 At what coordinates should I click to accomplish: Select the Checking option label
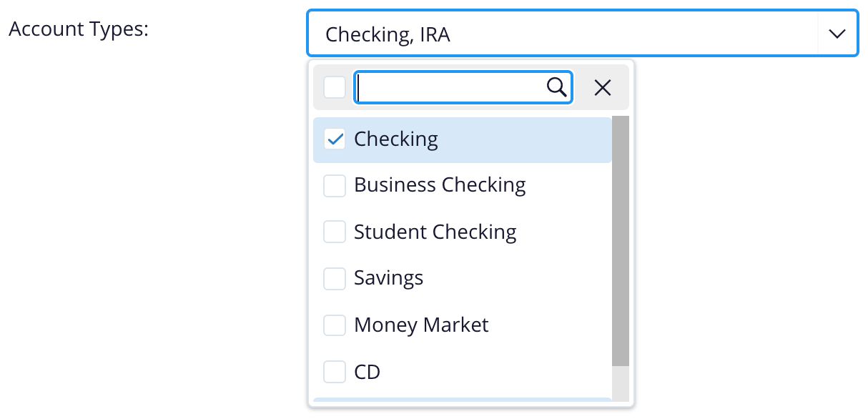click(x=396, y=139)
